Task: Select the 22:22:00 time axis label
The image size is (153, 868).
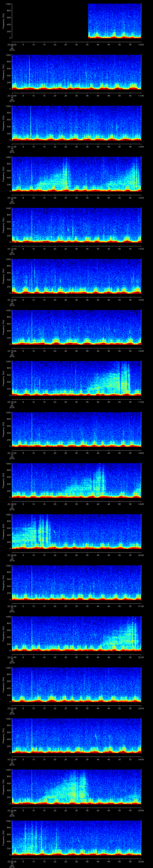Action: [12, 708]
